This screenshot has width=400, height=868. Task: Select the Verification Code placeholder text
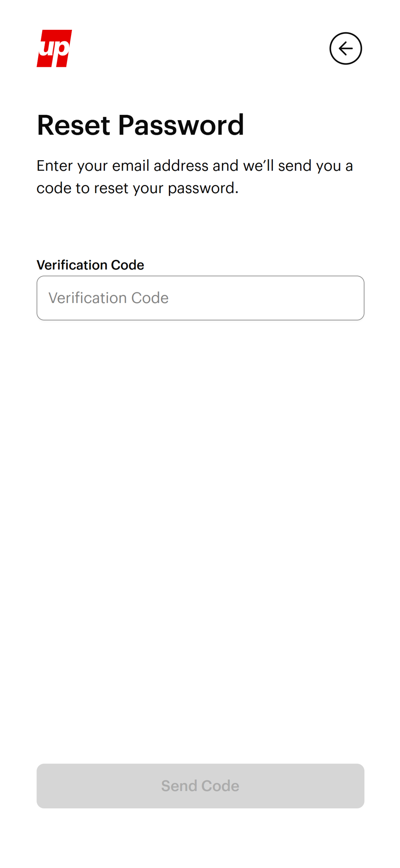[x=108, y=298]
